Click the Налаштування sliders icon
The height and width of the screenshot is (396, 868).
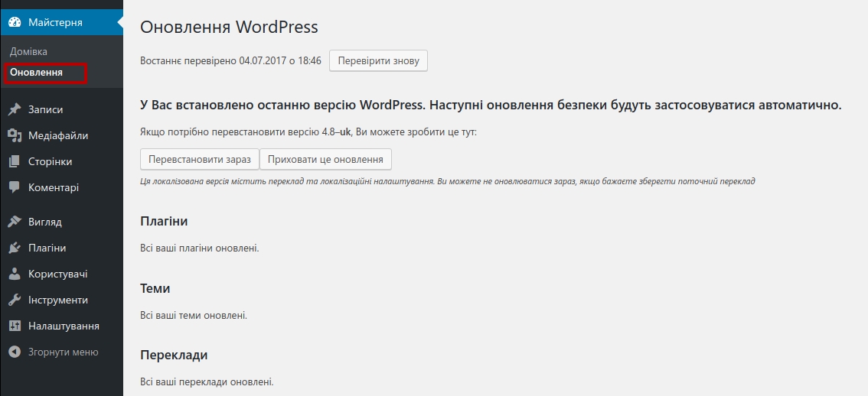click(15, 326)
